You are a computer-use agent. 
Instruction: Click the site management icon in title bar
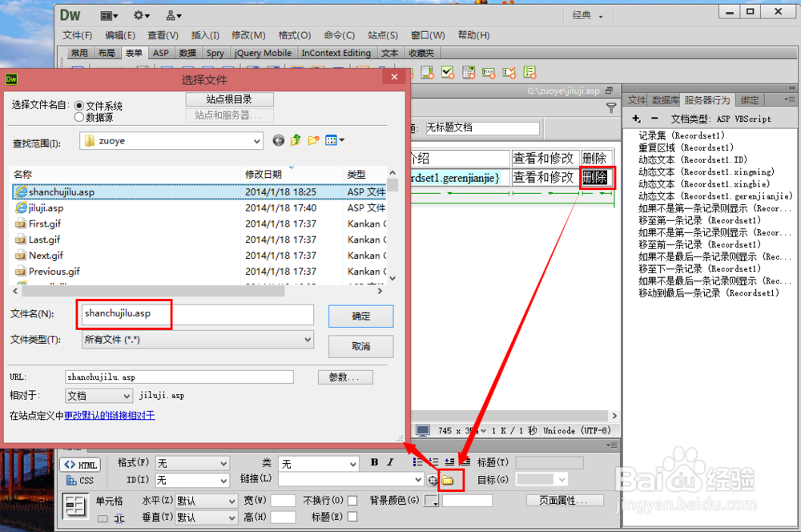pos(173,16)
